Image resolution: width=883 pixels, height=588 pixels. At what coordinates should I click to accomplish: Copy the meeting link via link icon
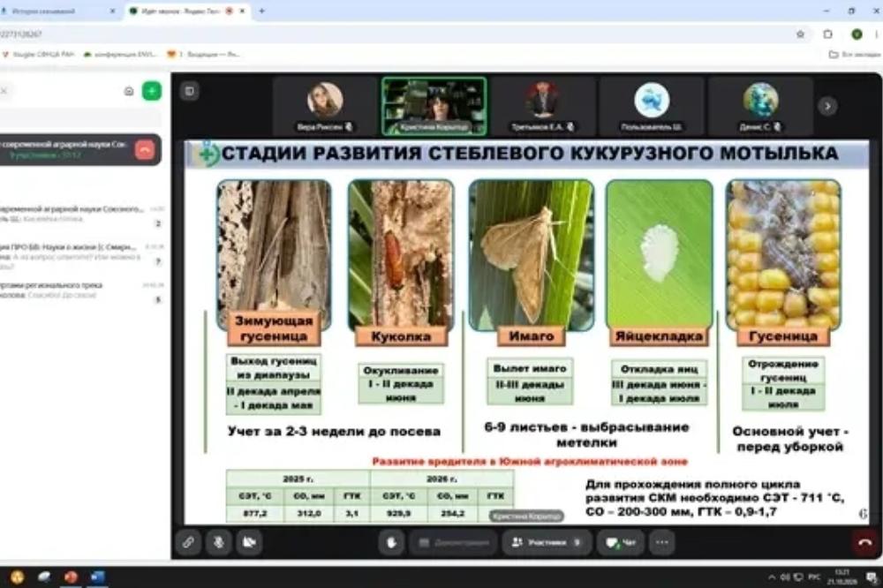coord(188,542)
